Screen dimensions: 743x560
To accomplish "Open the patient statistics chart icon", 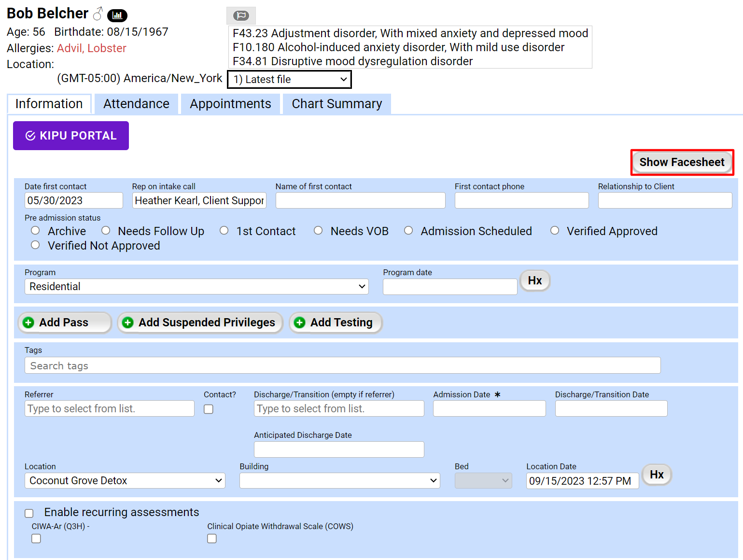I will tap(117, 15).
